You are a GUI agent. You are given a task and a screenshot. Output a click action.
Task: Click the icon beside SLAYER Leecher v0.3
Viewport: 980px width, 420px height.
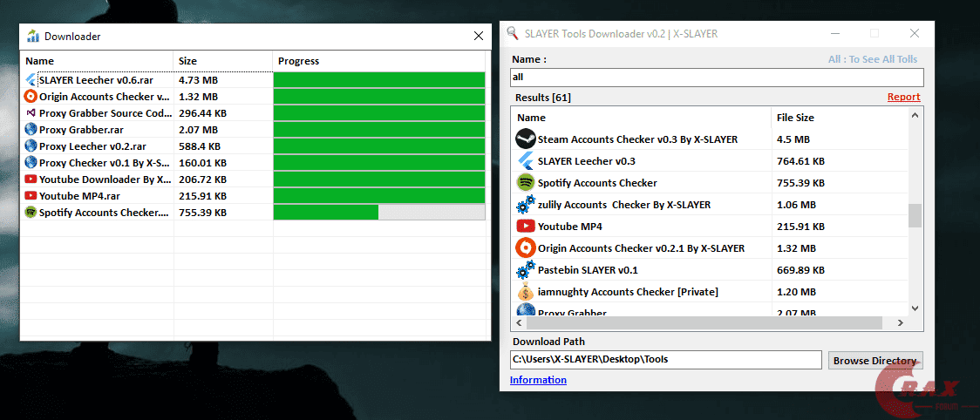[x=526, y=160]
